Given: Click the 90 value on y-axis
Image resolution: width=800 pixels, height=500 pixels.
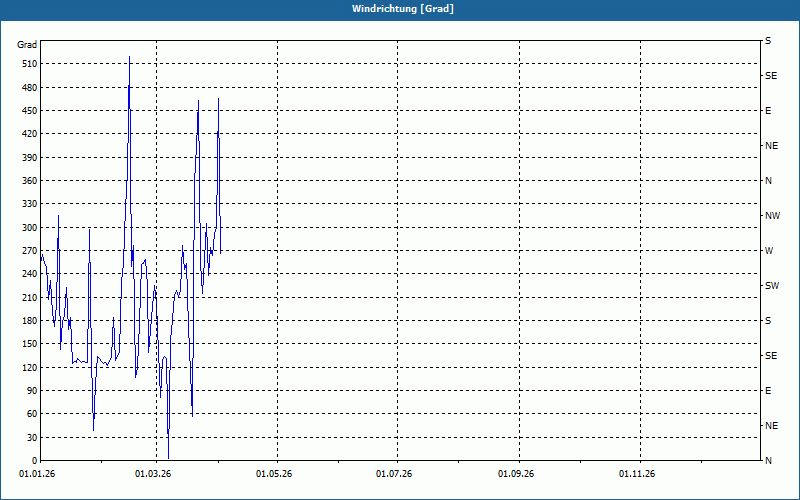Looking at the screenshot, I should tap(30, 391).
